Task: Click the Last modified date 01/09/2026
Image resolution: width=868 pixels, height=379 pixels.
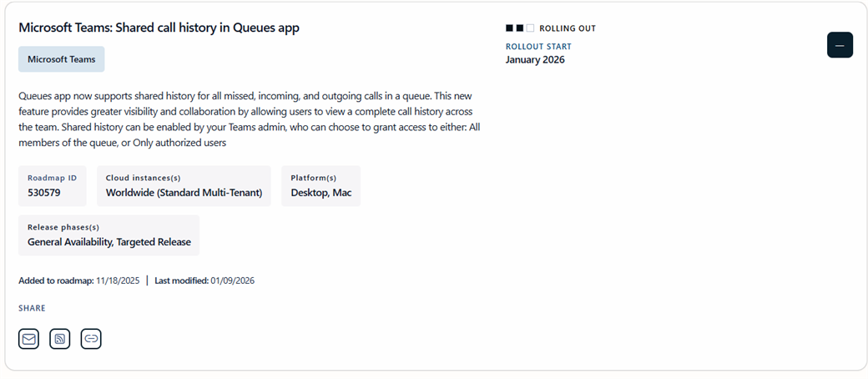Action: (x=231, y=280)
